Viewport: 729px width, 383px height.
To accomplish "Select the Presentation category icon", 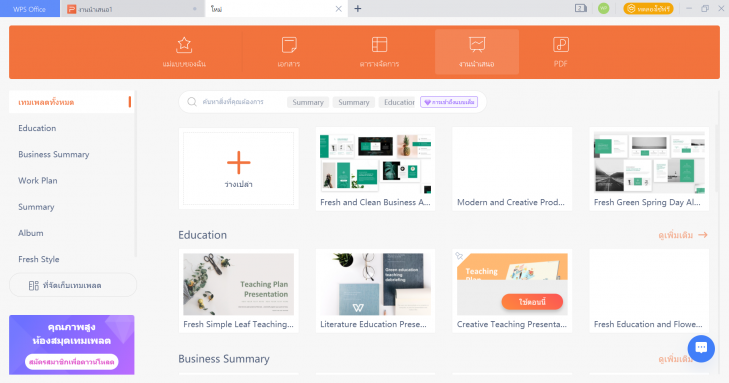I will [x=477, y=45].
